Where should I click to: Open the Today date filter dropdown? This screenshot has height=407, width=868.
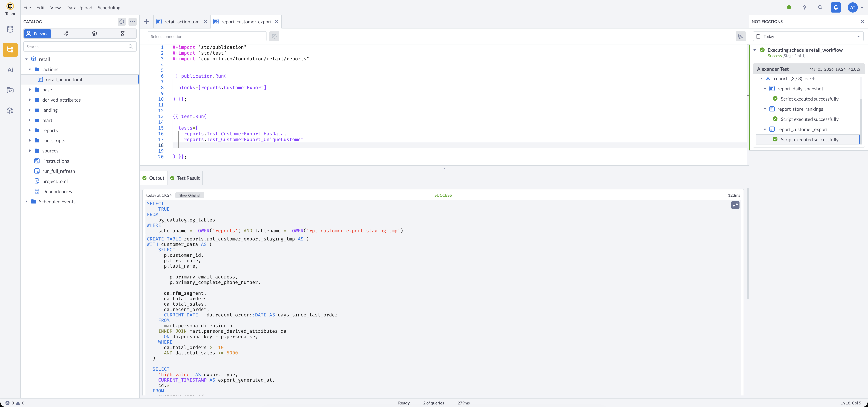coord(808,36)
